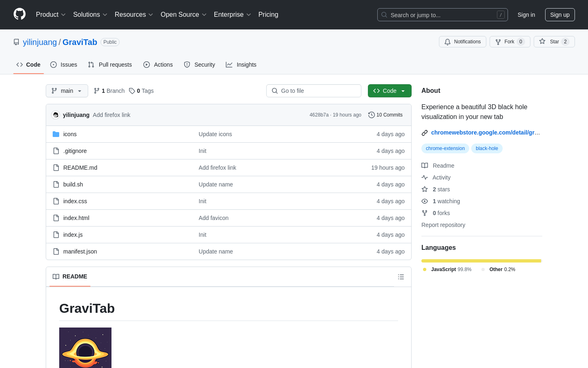Expand the Resources menu
588x368 pixels.
[134, 15]
